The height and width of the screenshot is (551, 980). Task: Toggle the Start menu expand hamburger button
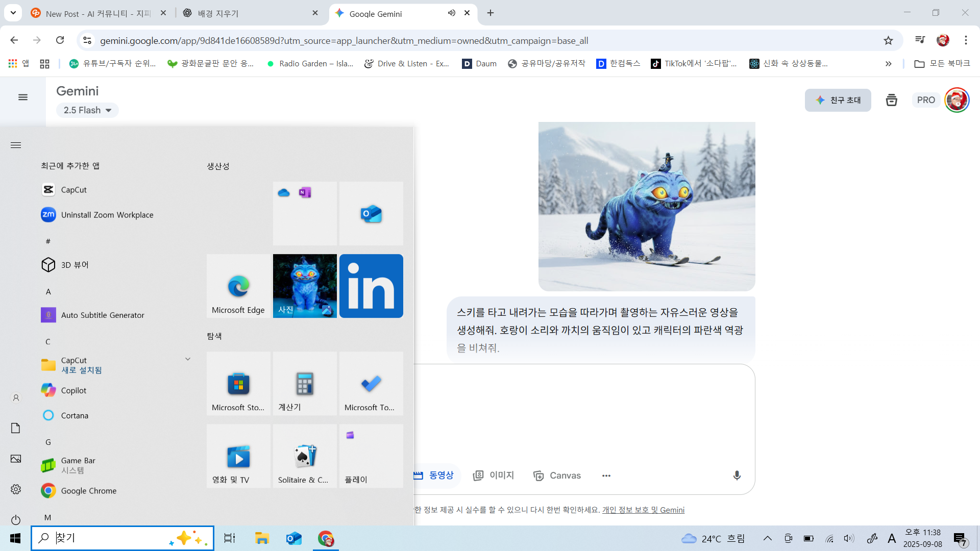click(x=16, y=145)
